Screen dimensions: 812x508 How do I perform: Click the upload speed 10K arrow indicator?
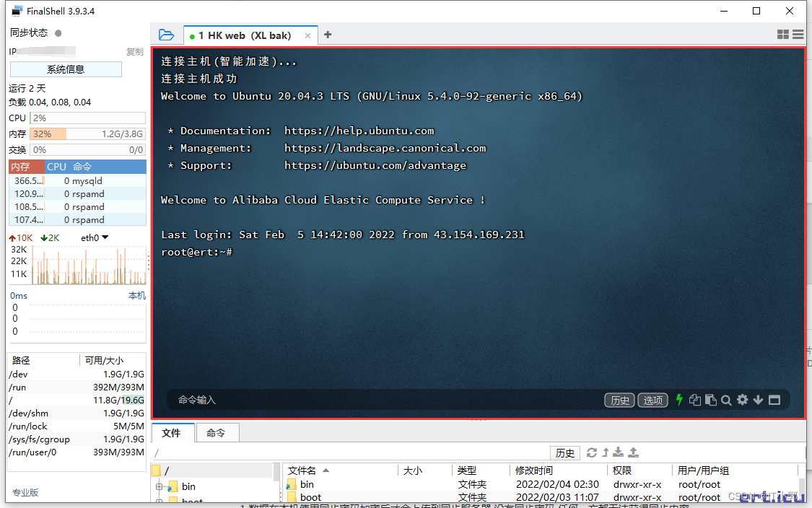pos(21,237)
